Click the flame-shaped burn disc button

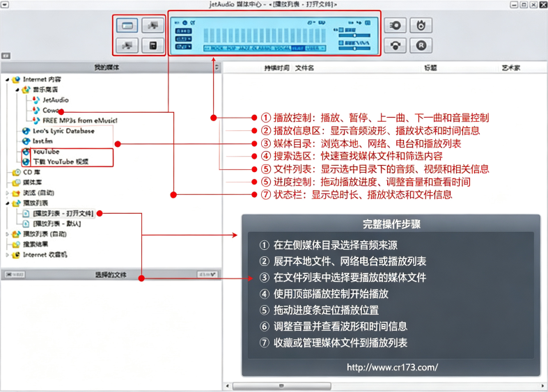[x=421, y=25]
